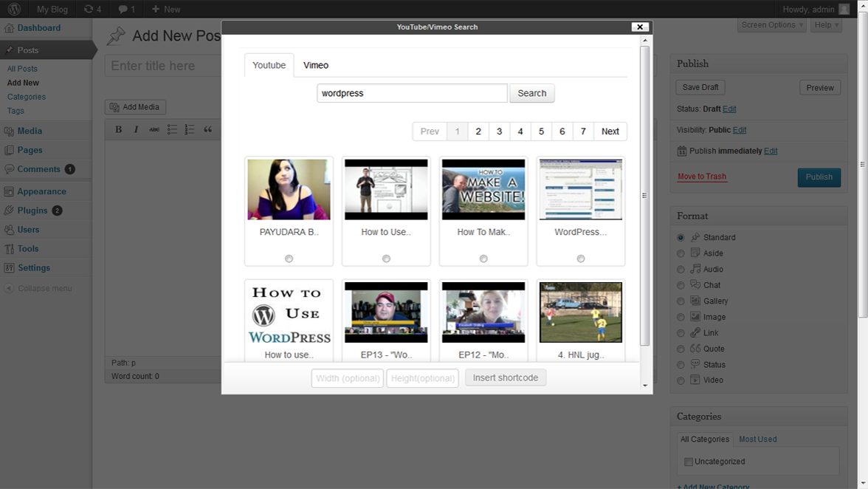The image size is (868, 489).
Task: Click the Bold formatting icon
Action: (x=118, y=130)
